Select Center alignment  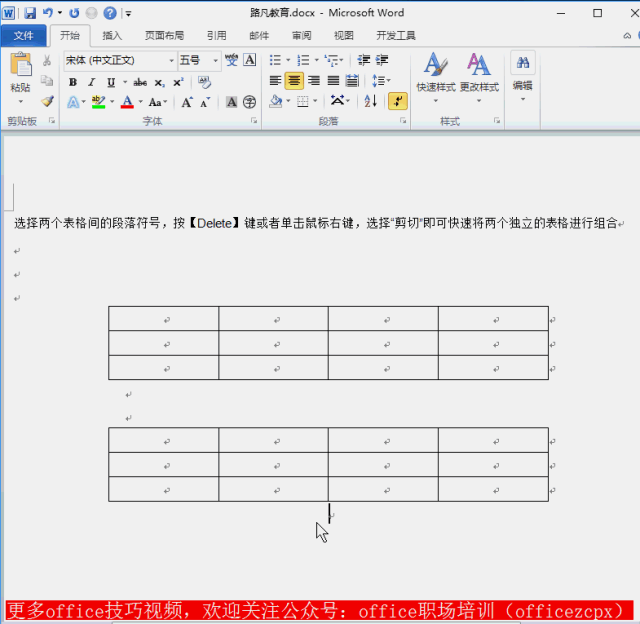pyautogui.click(x=294, y=81)
